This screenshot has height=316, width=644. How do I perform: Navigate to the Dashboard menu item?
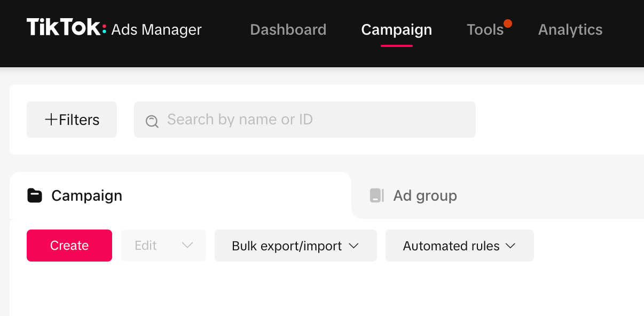(288, 30)
